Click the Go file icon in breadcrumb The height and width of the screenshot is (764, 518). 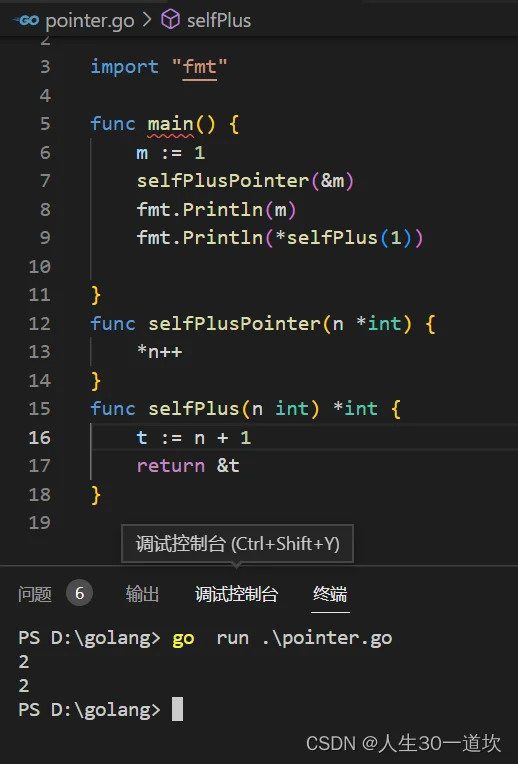point(26,20)
